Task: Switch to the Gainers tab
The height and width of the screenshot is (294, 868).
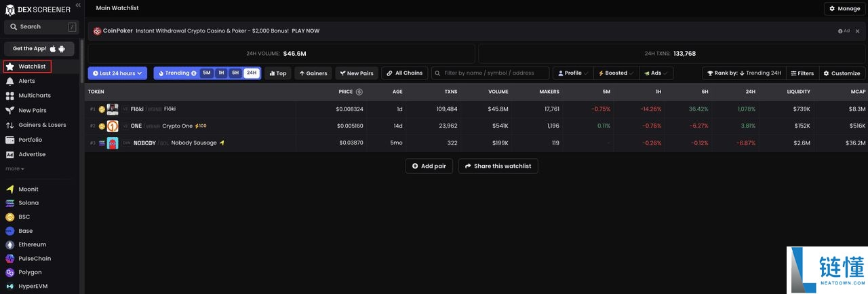Action: 313,73
